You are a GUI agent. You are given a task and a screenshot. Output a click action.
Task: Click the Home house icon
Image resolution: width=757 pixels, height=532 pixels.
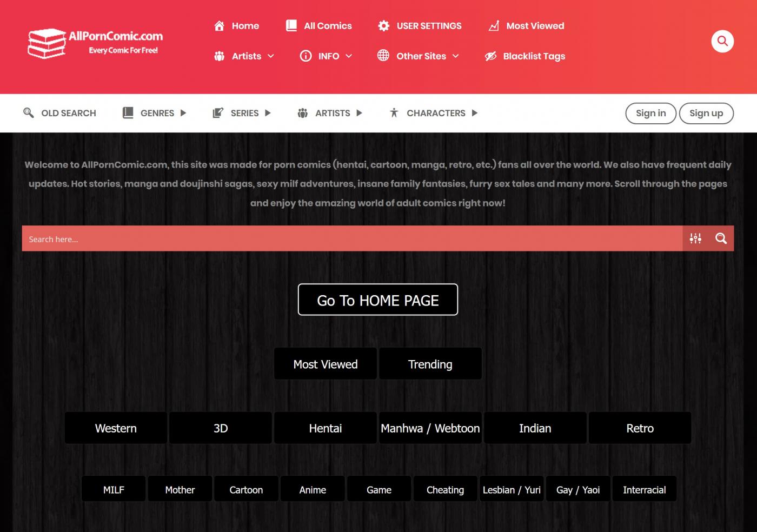219,26
